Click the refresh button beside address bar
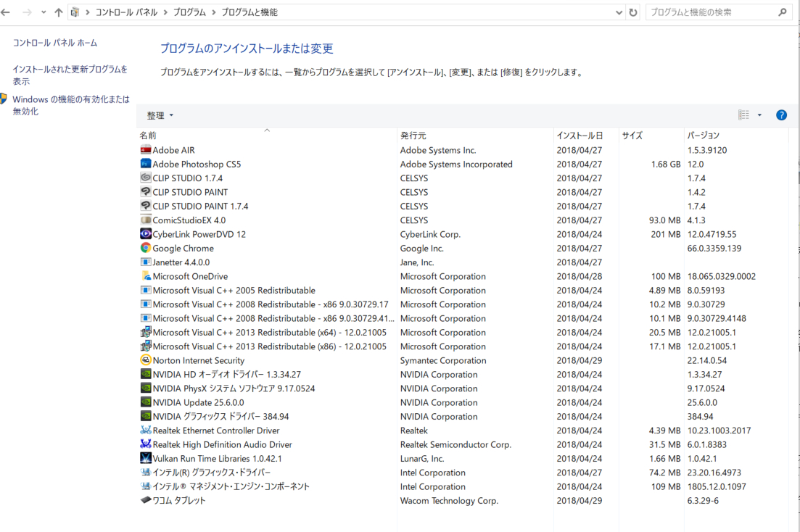800x532 pixels. (633, 12)
